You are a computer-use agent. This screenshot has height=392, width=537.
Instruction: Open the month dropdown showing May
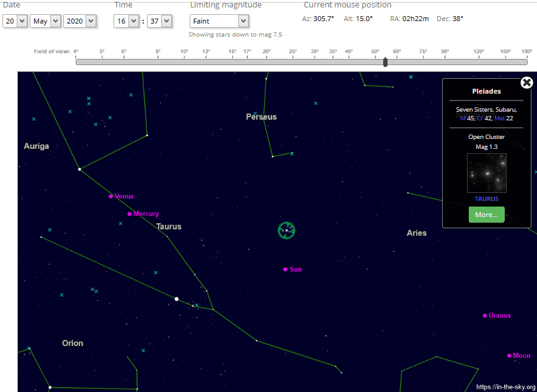point(45,21)
